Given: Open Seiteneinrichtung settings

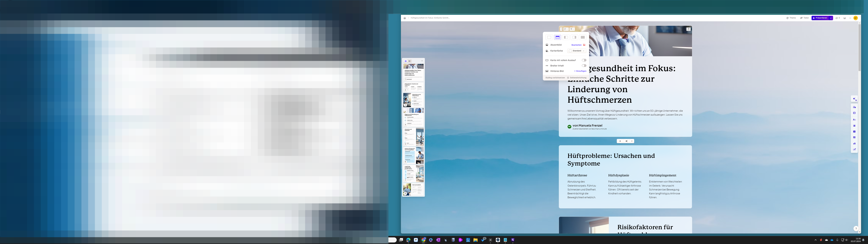Looking at the screenshot, I should (577, 78).
